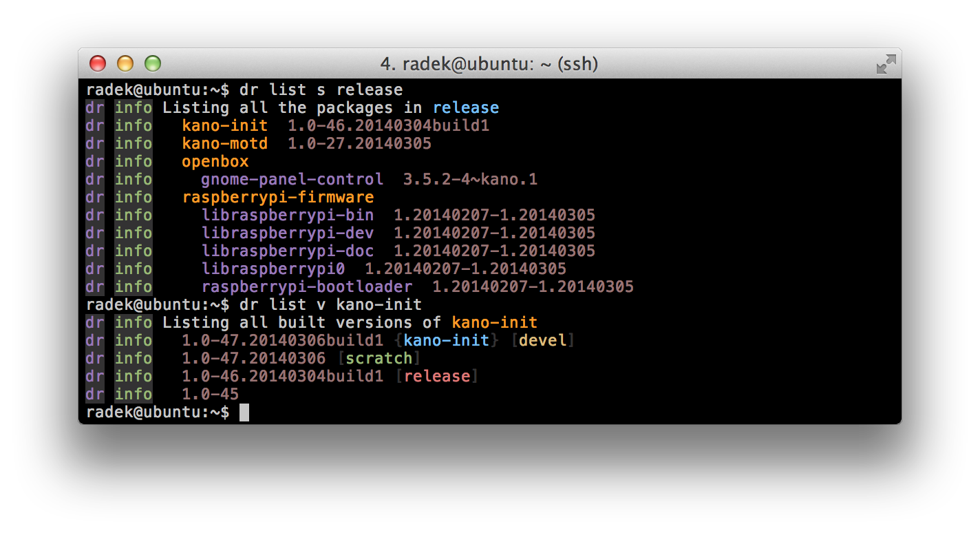Click the green zoom window button

[x=153, y=64]
